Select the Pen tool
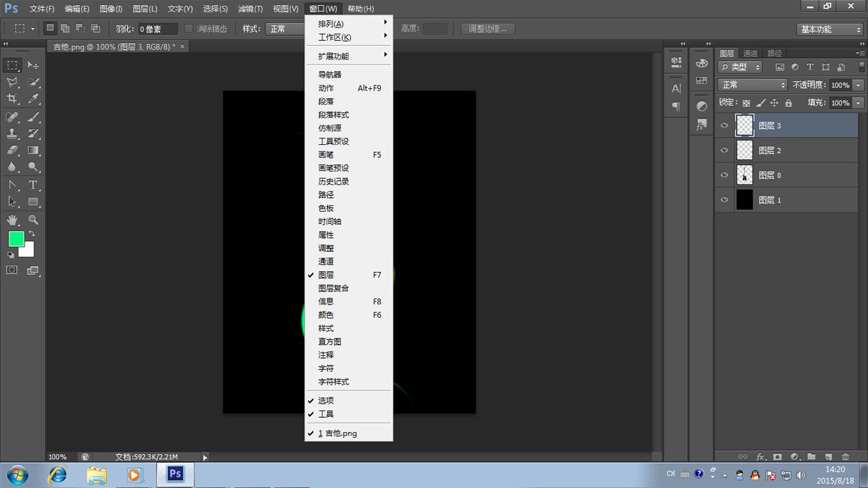868x488 pixels. (x=13, y=185)
